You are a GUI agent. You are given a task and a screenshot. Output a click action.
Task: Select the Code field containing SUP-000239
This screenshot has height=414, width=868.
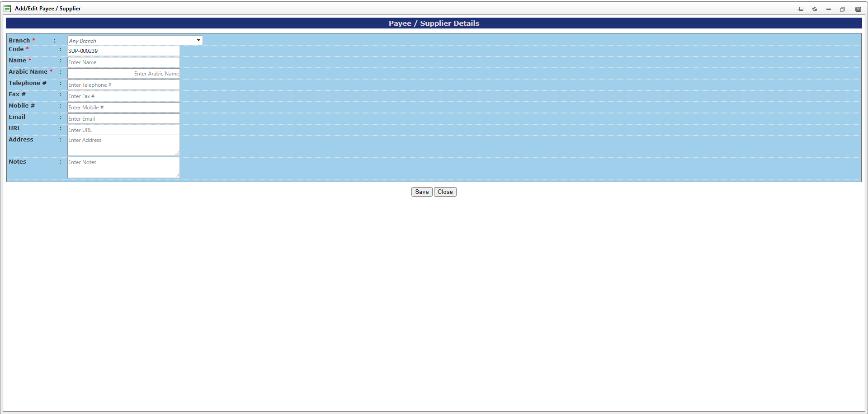[123, 51]
